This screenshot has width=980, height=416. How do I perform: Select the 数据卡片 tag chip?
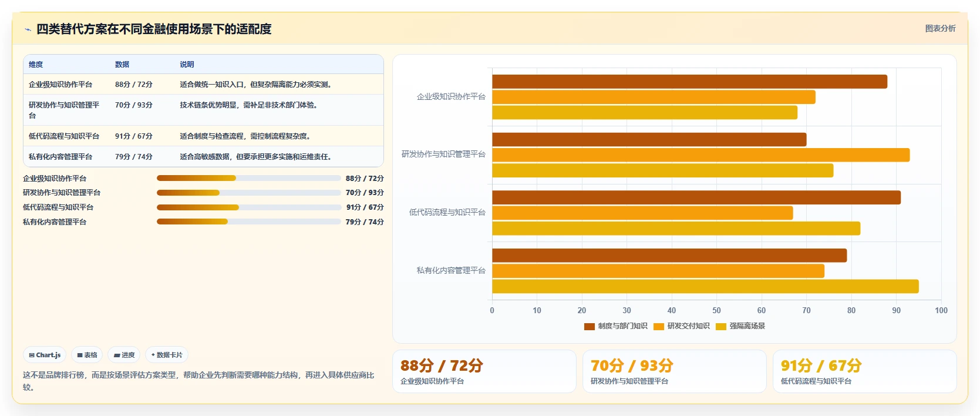tap(167, 355)
